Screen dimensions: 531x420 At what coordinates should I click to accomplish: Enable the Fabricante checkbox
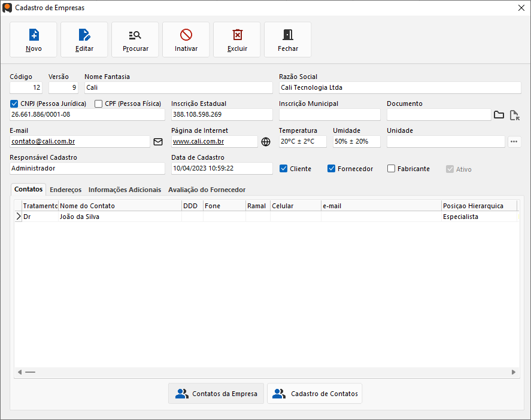pyautogui.click(x=392, y=169)
